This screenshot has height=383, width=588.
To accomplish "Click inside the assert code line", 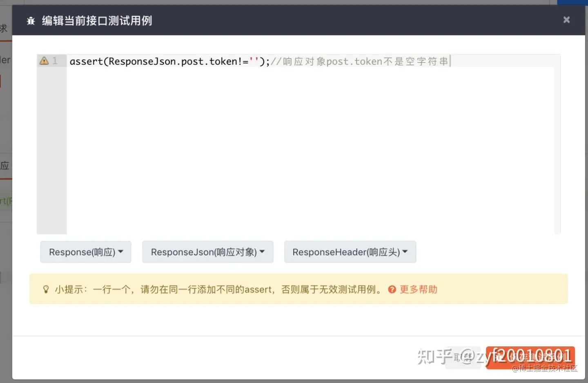I will (x=259, y=61).
